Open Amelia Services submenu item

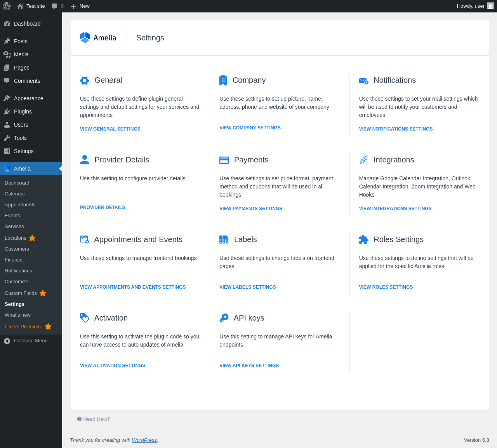[31, 226]
